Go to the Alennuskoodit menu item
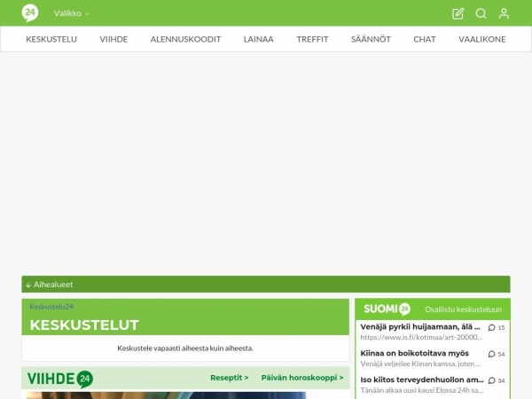 (185, 39)
